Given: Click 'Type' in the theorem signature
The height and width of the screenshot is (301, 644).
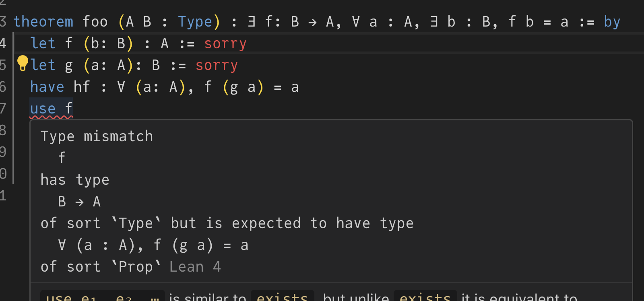Looking at the screenshot, I should click(x=195, y=22).
